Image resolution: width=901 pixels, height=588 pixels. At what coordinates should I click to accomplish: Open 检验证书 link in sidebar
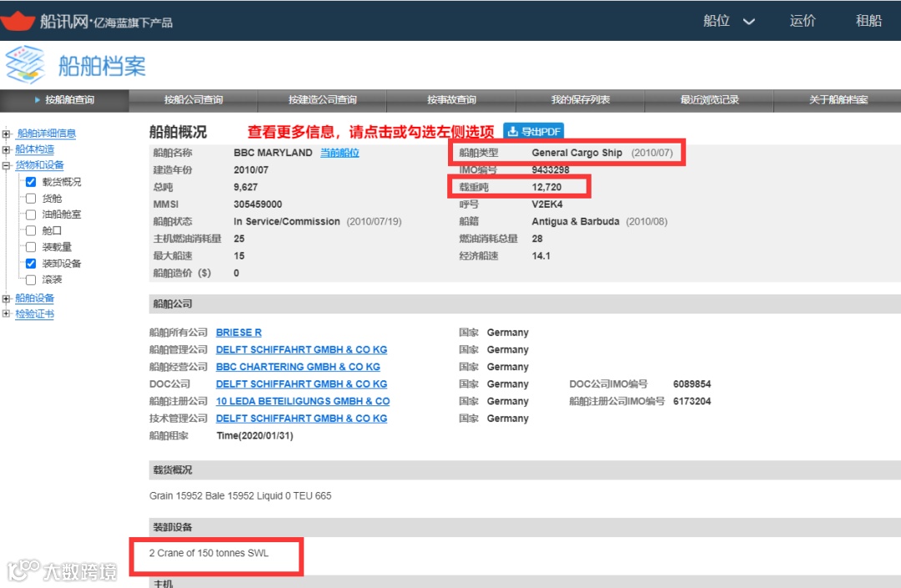click(34, 314)
